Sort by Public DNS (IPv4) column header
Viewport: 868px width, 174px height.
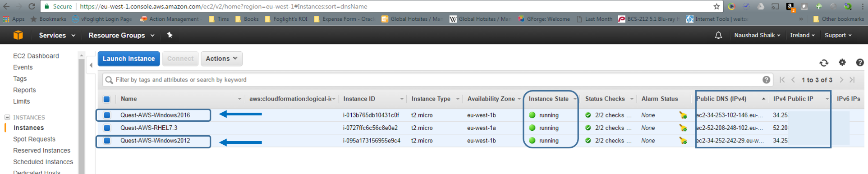pyautogui.click(x=721, y=99)
